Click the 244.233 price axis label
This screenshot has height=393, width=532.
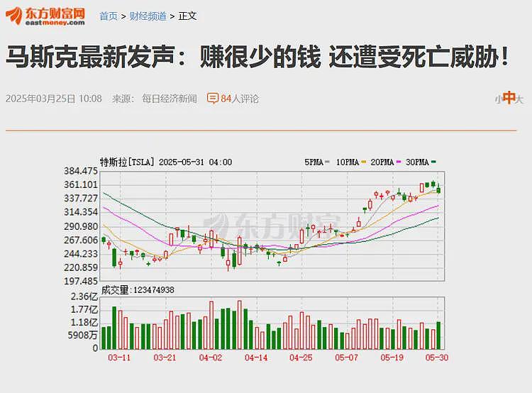pyautogui.click(x=81, y=254)
